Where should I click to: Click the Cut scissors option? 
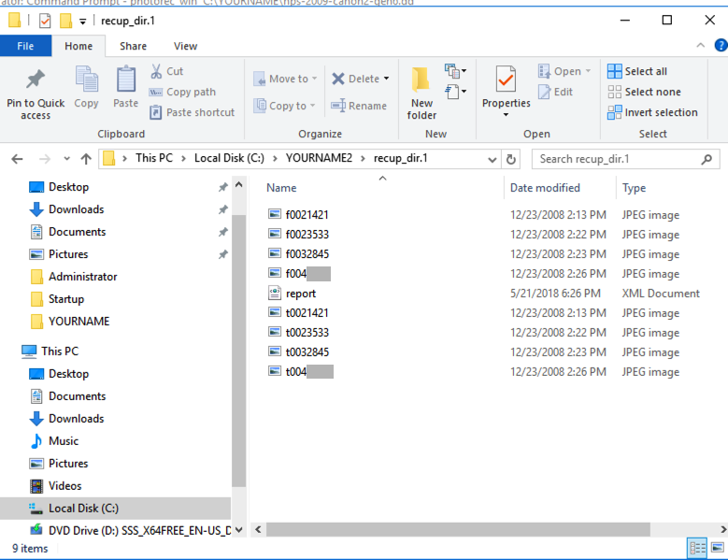tap(166, 71)
